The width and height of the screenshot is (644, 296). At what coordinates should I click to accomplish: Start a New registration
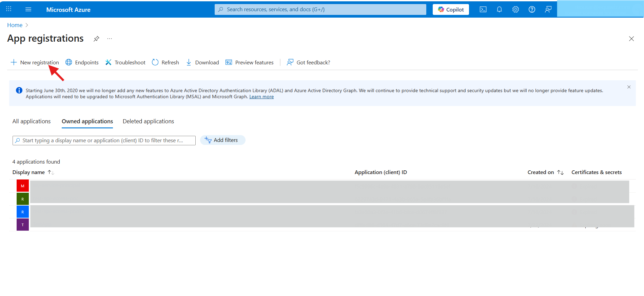click(35, 62)
